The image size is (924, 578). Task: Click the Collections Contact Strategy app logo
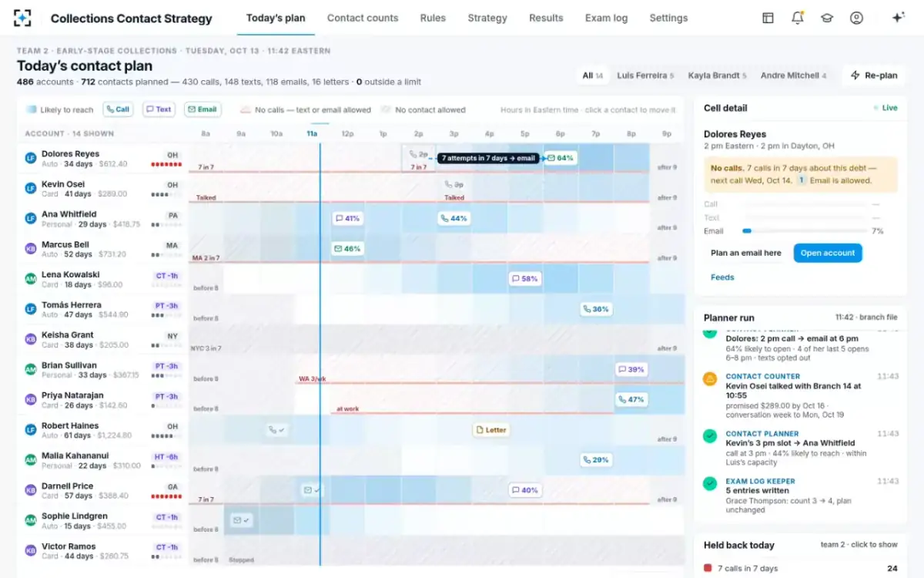point(22,18)
